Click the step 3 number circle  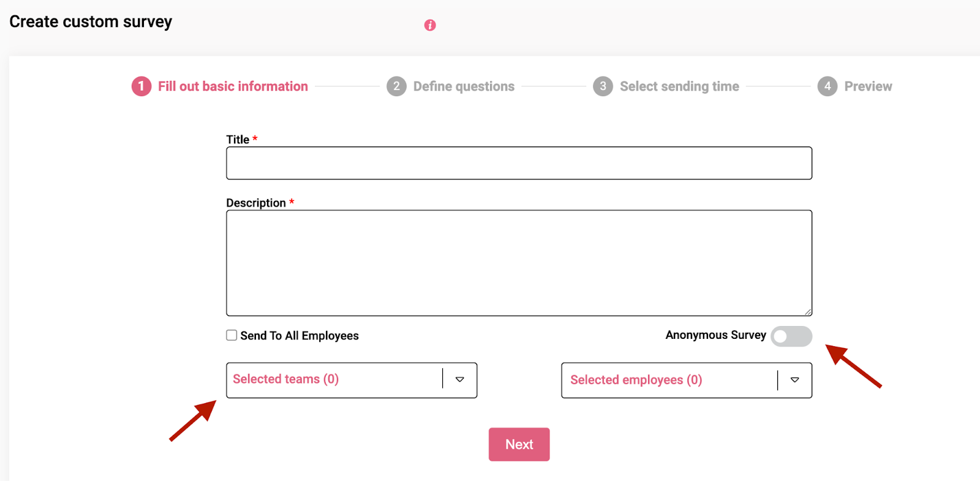click(x=603, y=86)
